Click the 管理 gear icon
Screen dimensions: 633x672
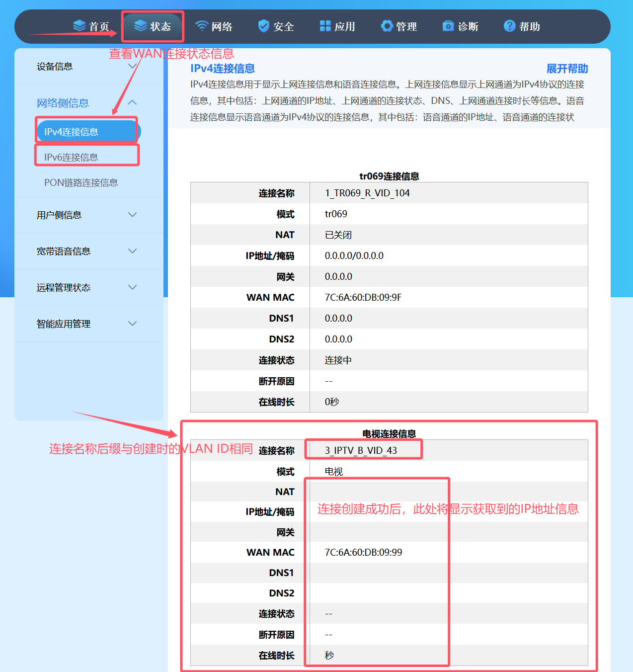tap(387, 26)
